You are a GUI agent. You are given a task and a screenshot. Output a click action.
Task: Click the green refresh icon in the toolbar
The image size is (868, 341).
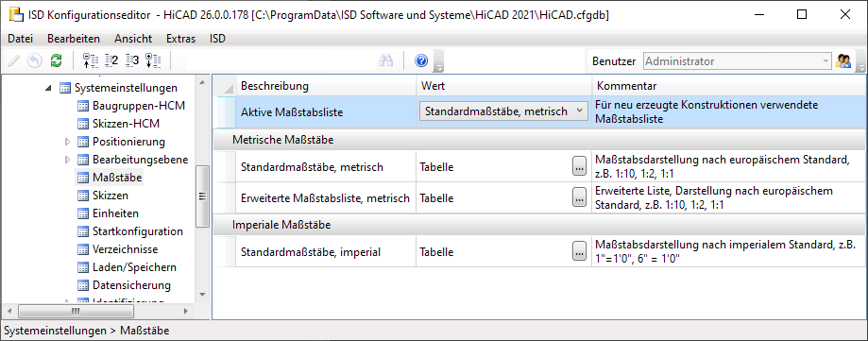(x=56, y=60)
